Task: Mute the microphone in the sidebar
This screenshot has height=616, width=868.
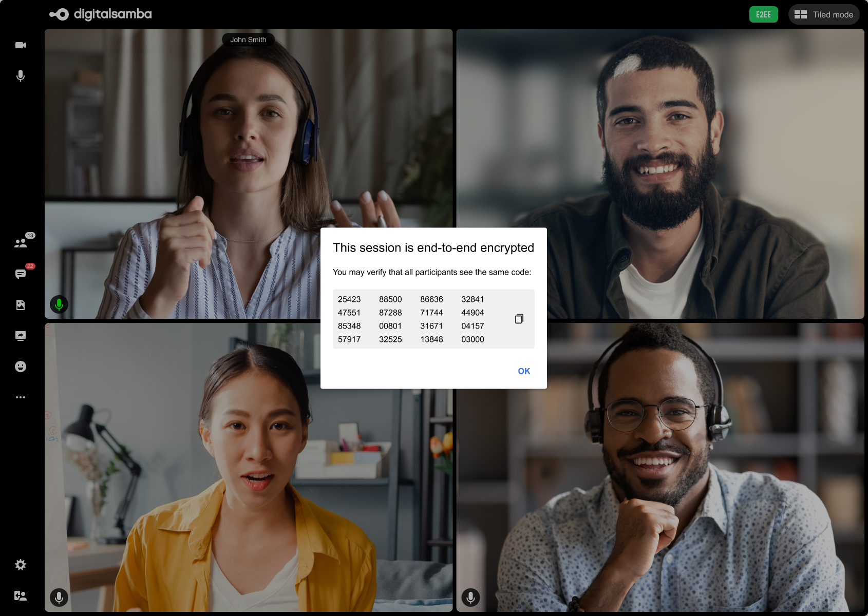Action: click(21, 76)
